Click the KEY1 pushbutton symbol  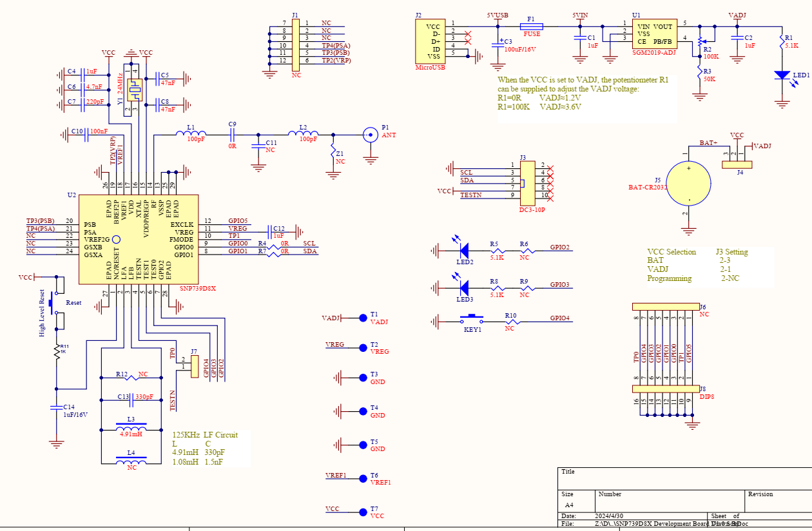tap(472, 318)
